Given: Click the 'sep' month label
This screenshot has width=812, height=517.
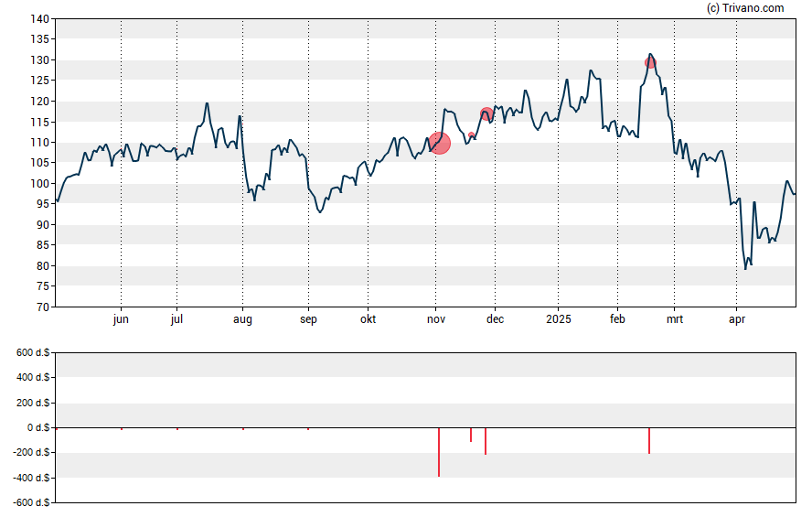Looking at the screenshot, I should (x=308, y=319).
